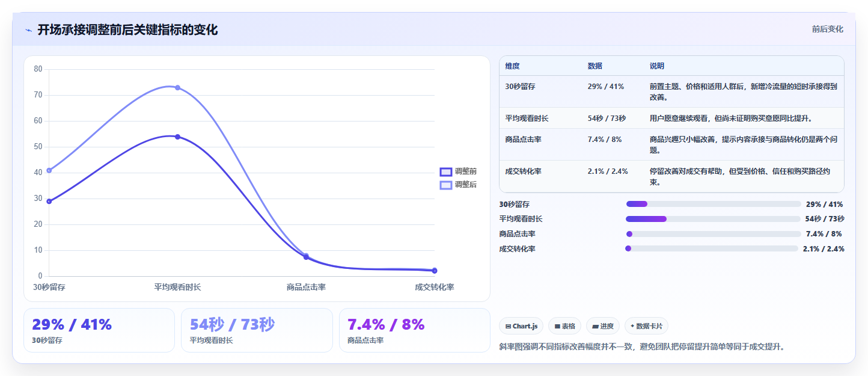Toggle the 调整前 legend series

point(458,171)
